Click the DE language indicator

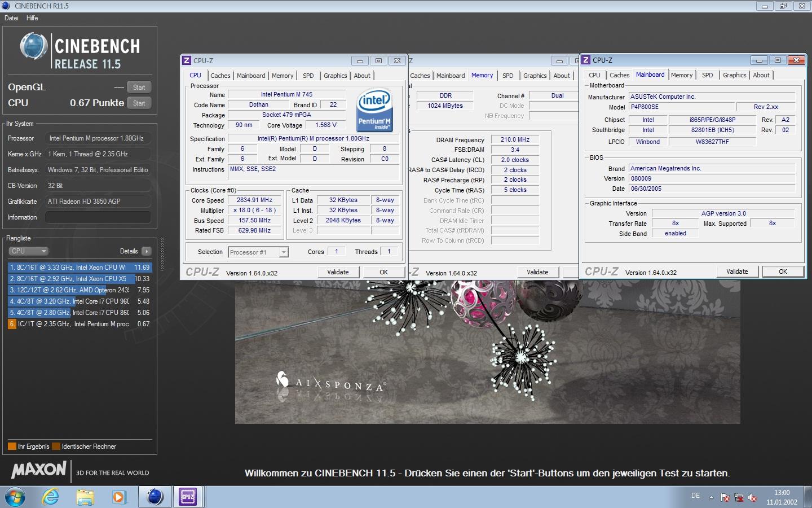(695, 496)
